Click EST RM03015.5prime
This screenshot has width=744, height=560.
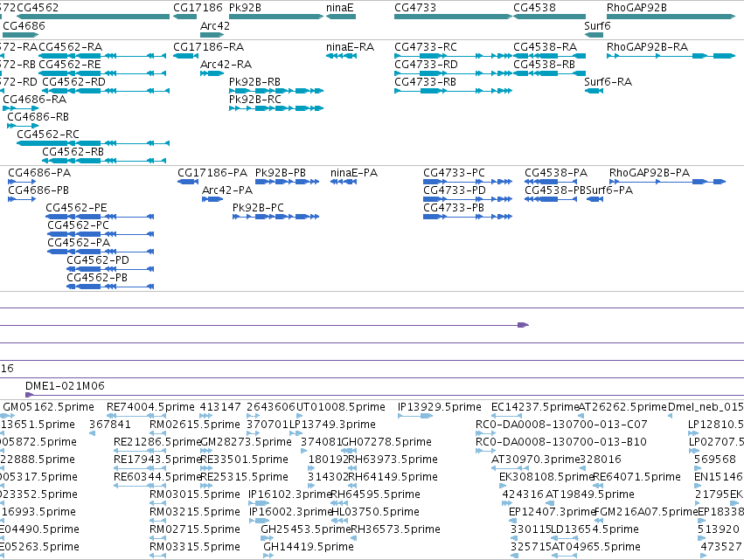[x=195, y=494]
